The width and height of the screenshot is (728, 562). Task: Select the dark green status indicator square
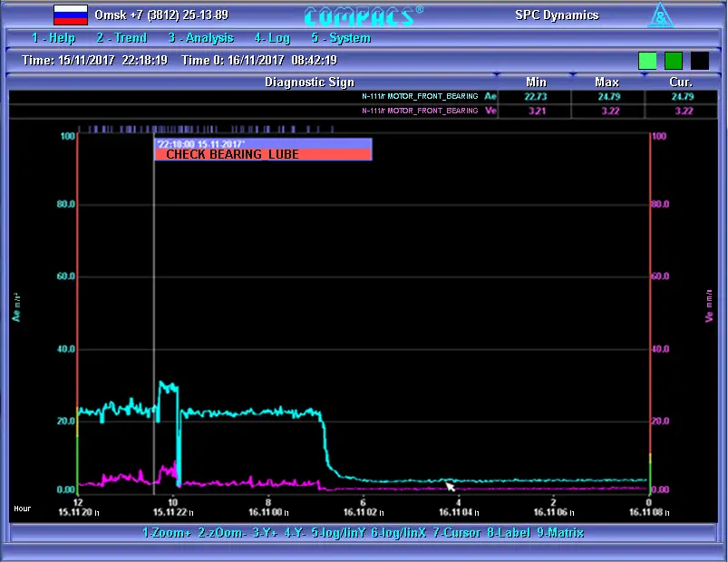tap(674, 61)
